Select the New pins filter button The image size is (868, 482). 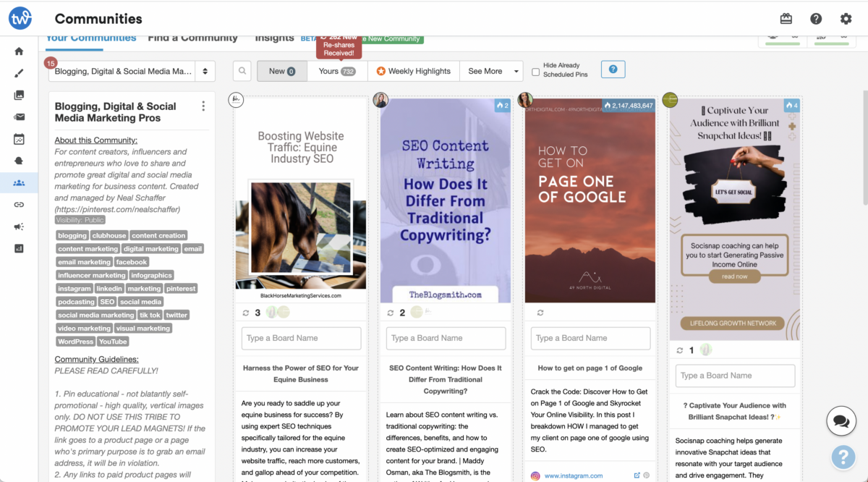pos(281,71)
